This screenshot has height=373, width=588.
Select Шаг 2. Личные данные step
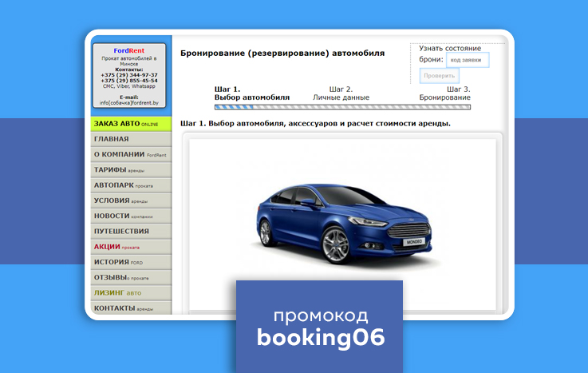pos(341,93)
